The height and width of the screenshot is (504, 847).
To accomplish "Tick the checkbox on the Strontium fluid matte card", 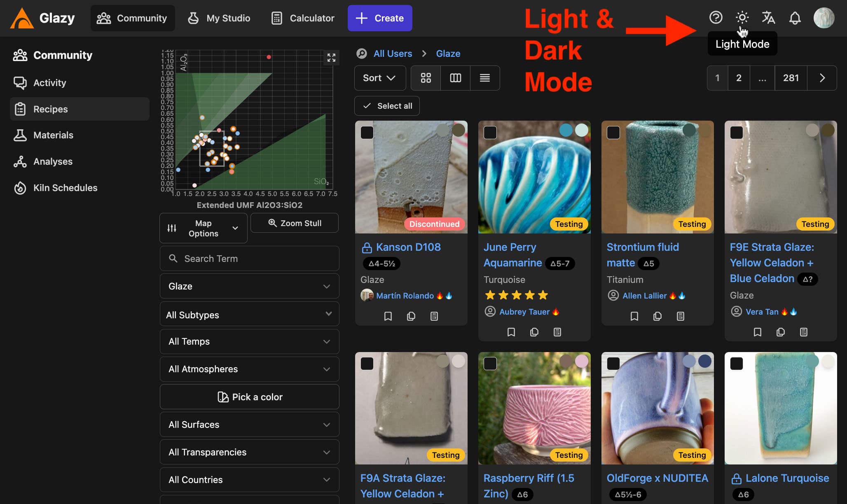I will tap(613, 133).
